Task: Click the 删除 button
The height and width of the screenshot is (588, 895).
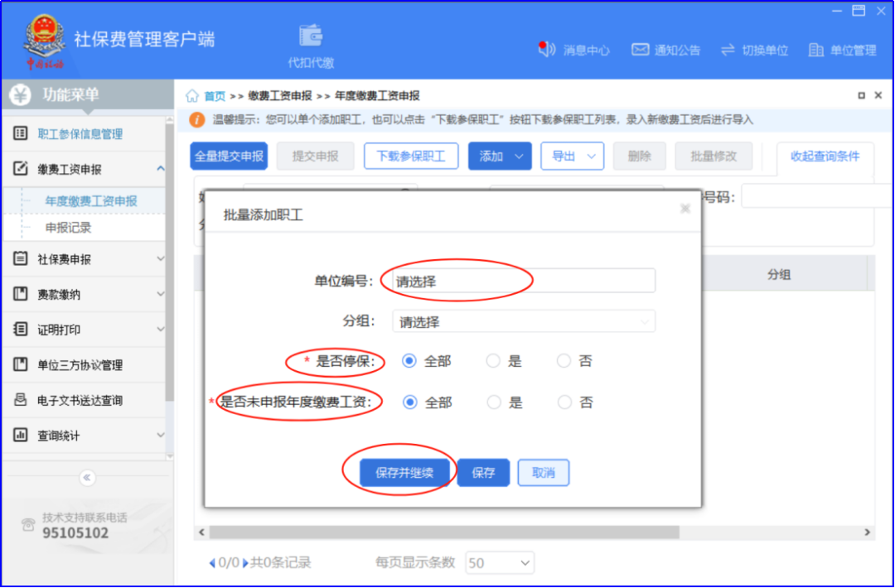Action: click(639, 157)
